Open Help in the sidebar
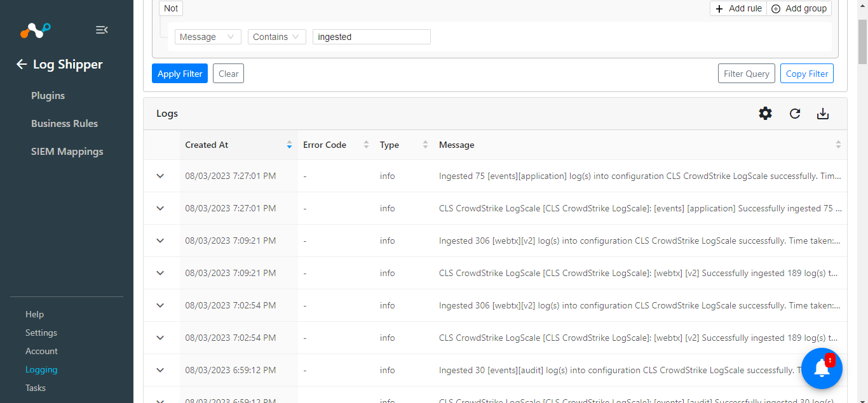 [34, 314]
